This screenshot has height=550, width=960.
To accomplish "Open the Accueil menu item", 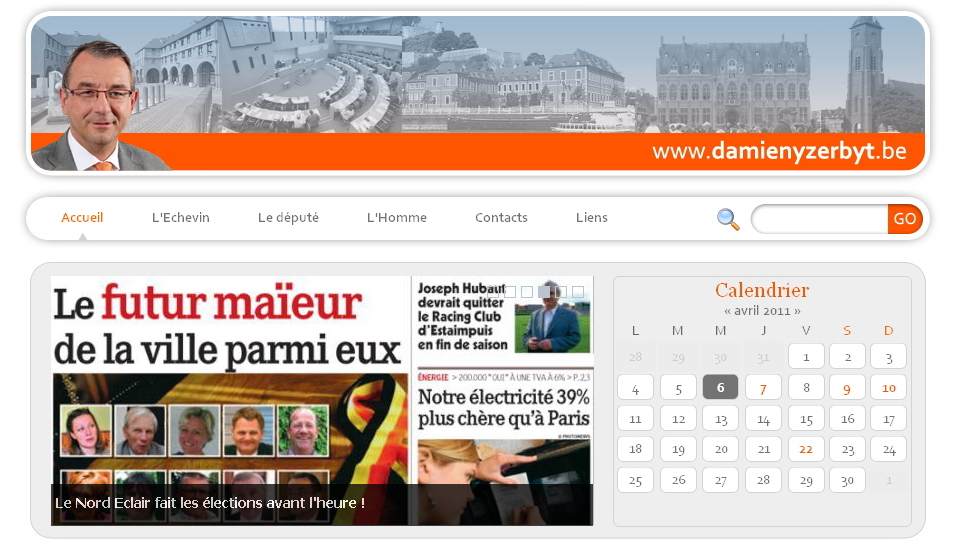I will point(82,218).
